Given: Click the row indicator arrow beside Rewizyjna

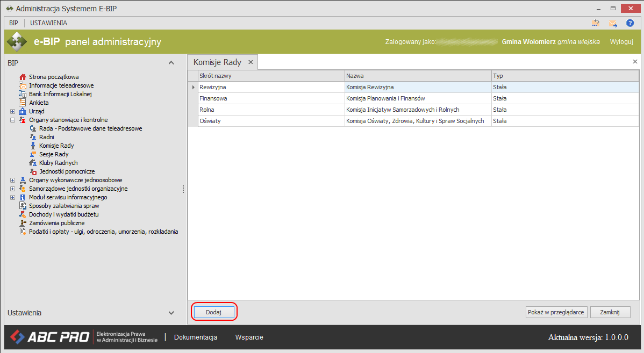Looking at the screenshot, I should pos(193,87).
